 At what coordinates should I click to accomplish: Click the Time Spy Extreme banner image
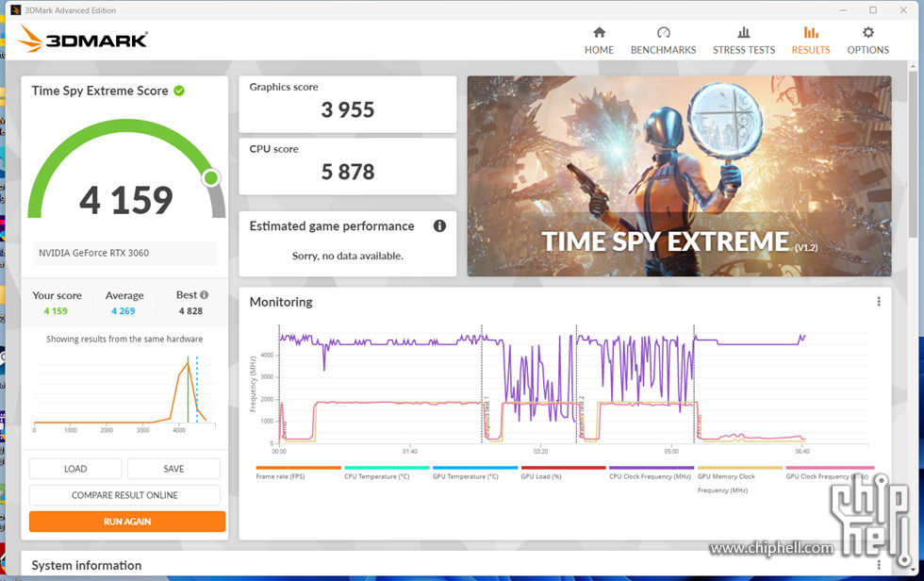(679, 175)
